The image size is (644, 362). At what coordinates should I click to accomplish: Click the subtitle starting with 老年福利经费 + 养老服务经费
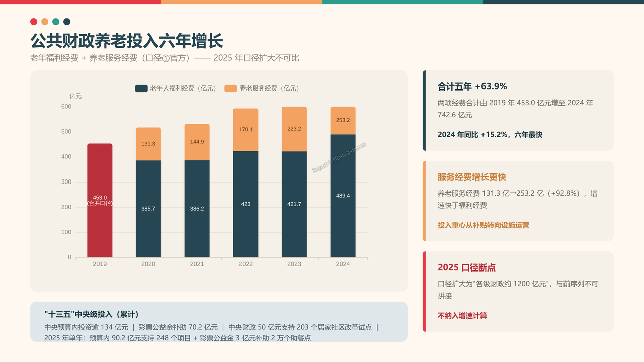pyautogui.click(x=165, y=58)
